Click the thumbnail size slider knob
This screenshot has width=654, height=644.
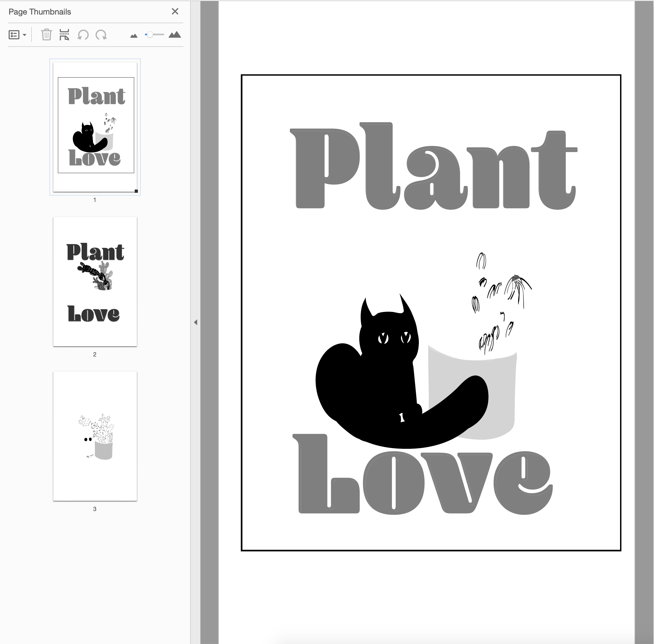[150, 35]
